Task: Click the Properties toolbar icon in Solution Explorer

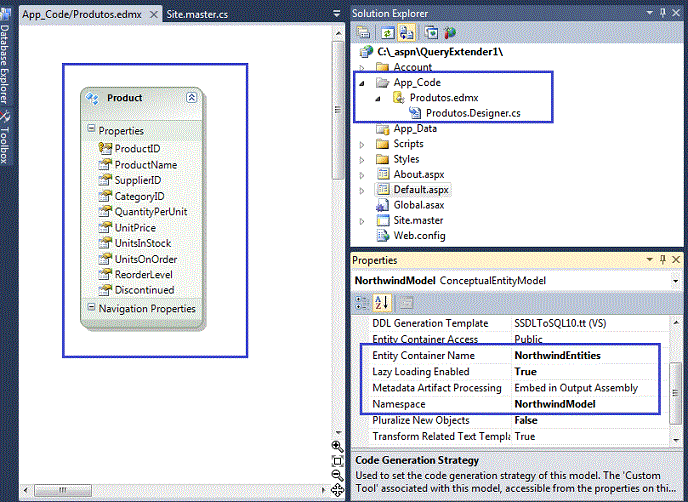Action: (x=364, y=33)
